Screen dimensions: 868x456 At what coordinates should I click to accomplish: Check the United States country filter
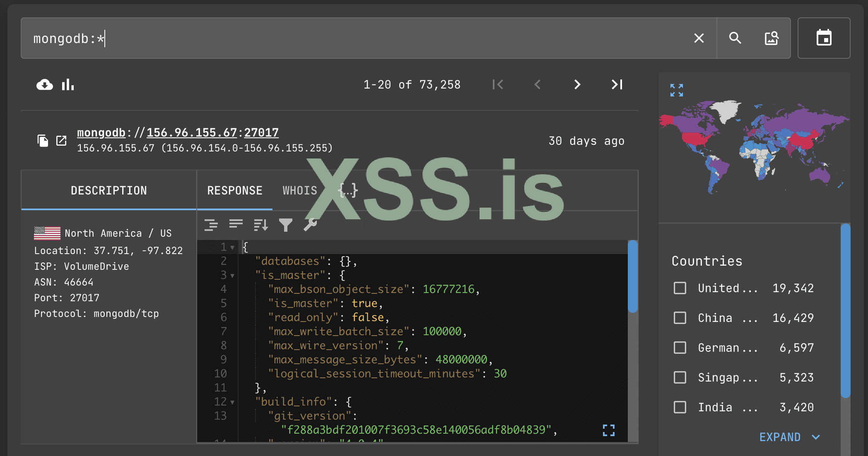point(680,288)
